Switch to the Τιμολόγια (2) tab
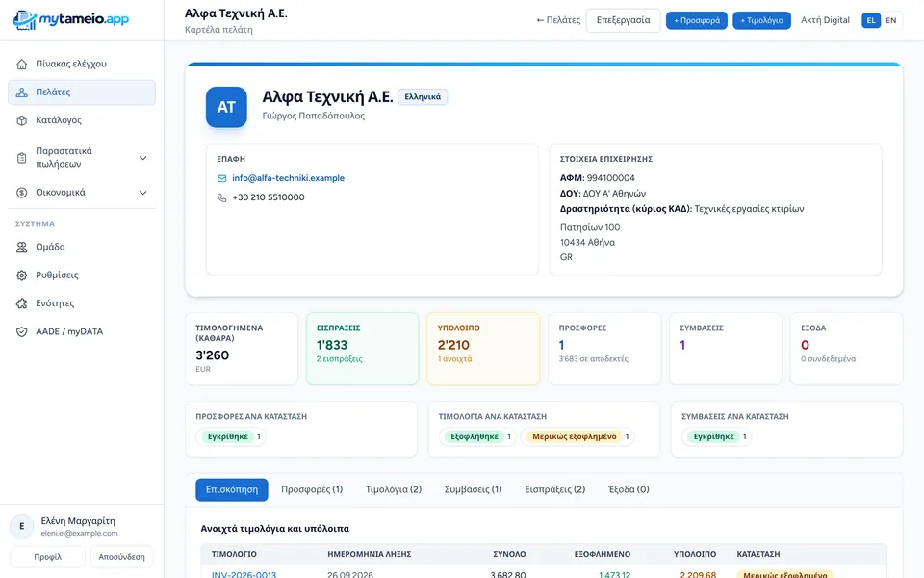 [394, 489]
